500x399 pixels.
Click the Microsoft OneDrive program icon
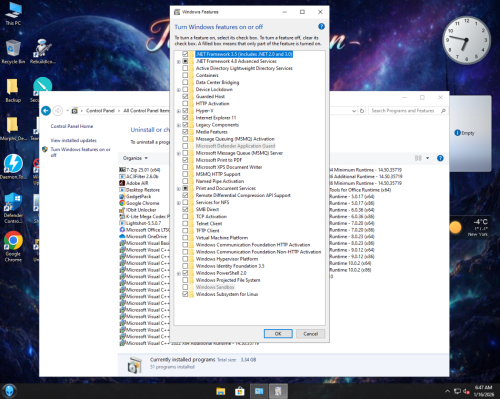122,236
